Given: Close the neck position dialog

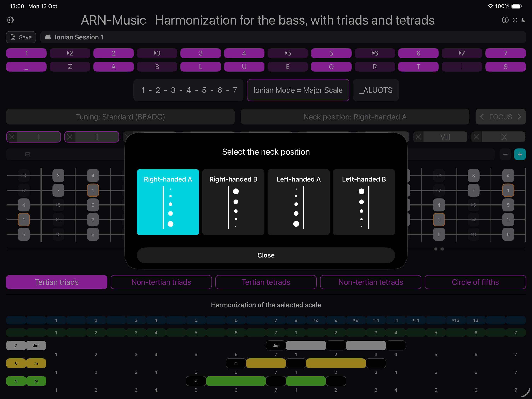Looking at the screenshot, I should [266, 255].
